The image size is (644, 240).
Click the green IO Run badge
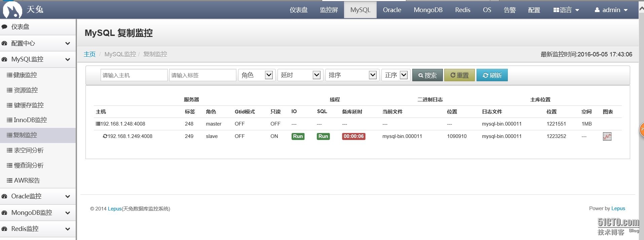(x=298, y=136)
